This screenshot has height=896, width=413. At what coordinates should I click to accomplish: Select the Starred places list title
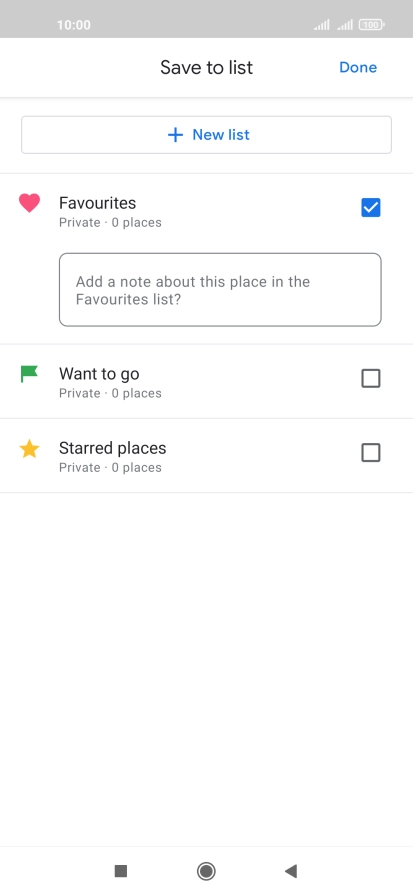coord(113,448)
